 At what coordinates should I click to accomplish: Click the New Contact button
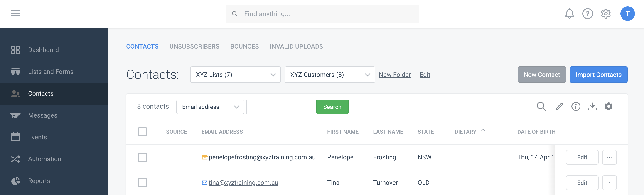pos(542,75)
